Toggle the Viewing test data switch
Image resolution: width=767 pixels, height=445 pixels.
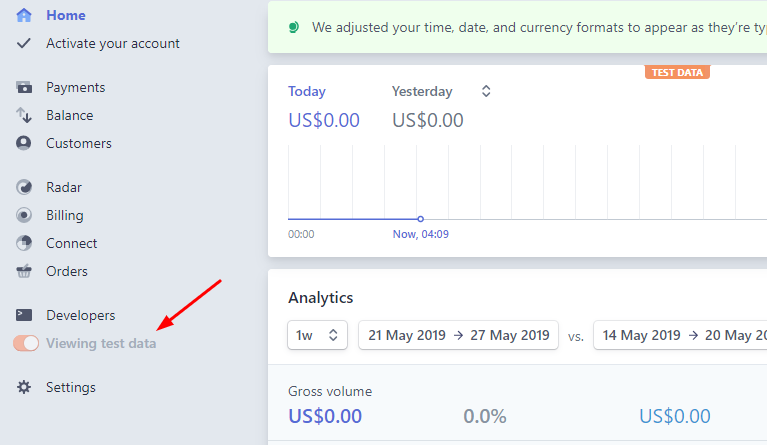click(26, 344)
